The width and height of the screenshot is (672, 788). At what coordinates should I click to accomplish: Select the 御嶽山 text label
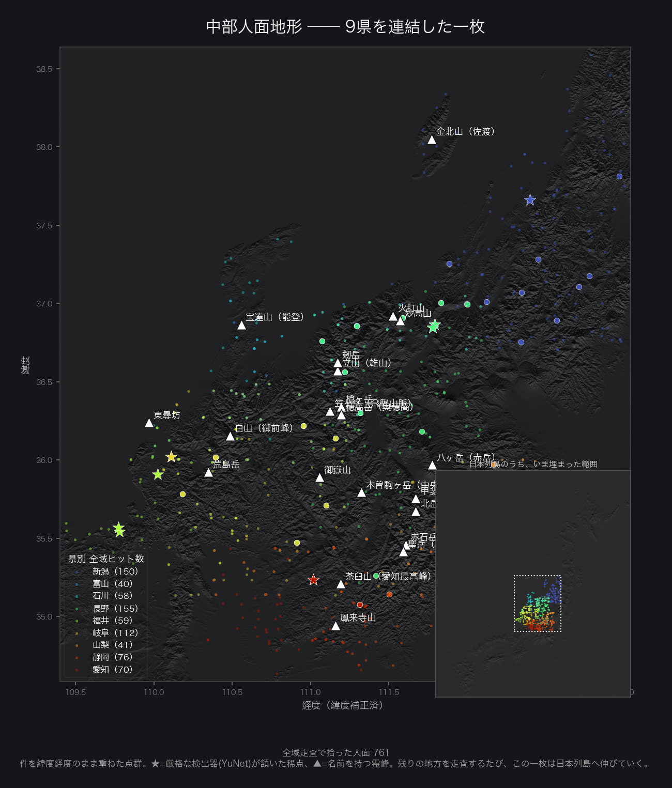coord(338,470)
